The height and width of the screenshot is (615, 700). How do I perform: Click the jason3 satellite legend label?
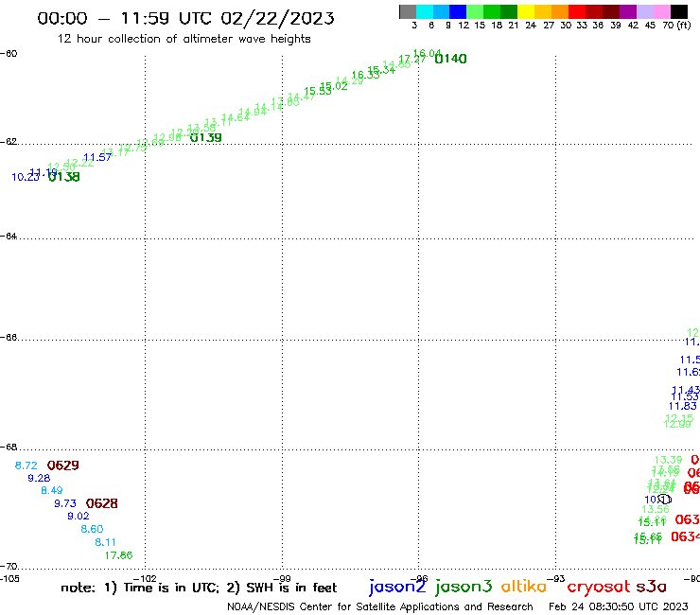(x=464, y=587)
